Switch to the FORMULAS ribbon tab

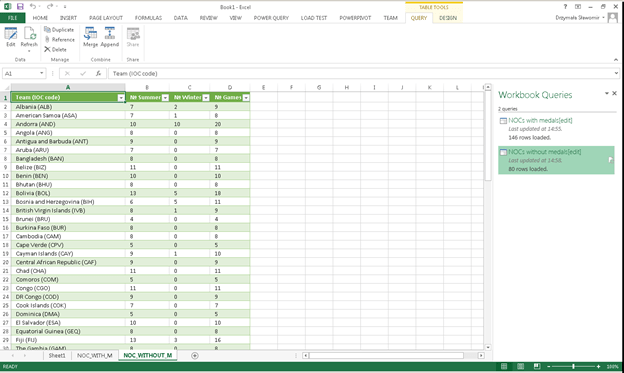tap(148, 18)
